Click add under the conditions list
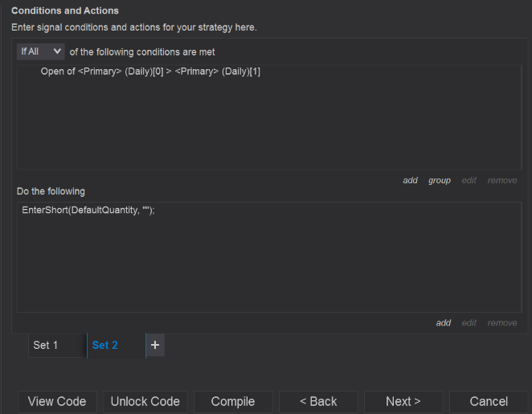 [410, 180]
